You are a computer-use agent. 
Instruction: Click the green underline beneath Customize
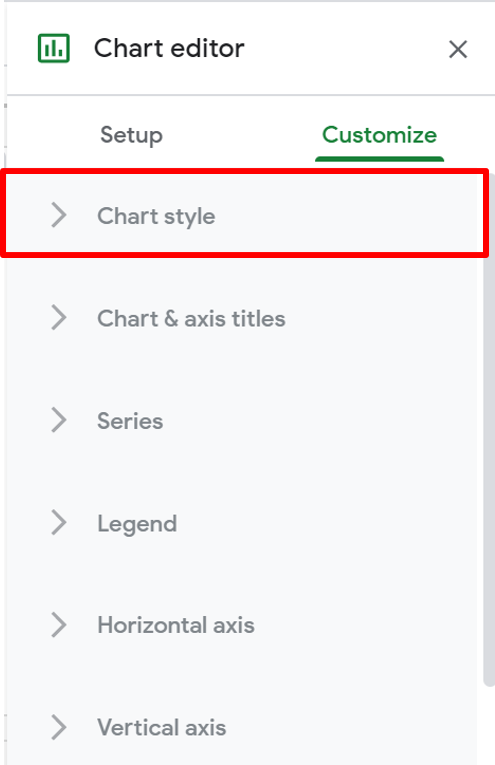click(379, 159)
